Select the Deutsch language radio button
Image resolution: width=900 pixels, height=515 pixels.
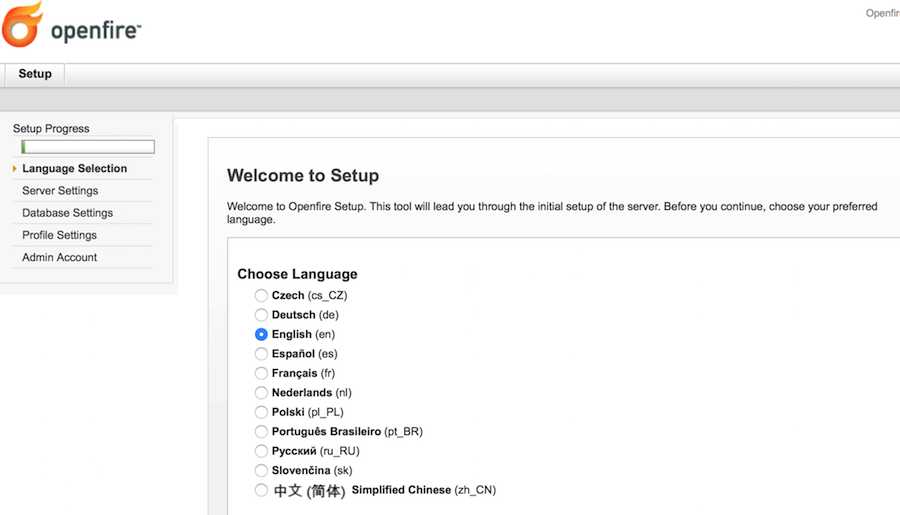pos(261,315)
